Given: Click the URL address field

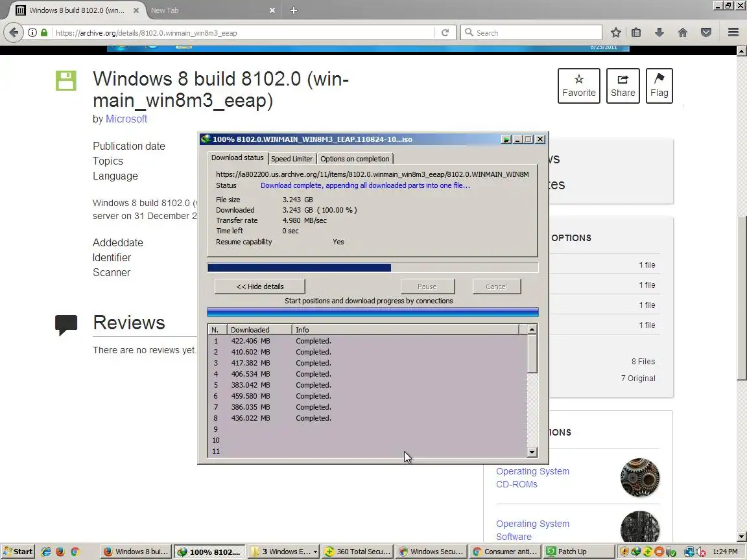Looking at the screenshot, I should tap(243, 33).
